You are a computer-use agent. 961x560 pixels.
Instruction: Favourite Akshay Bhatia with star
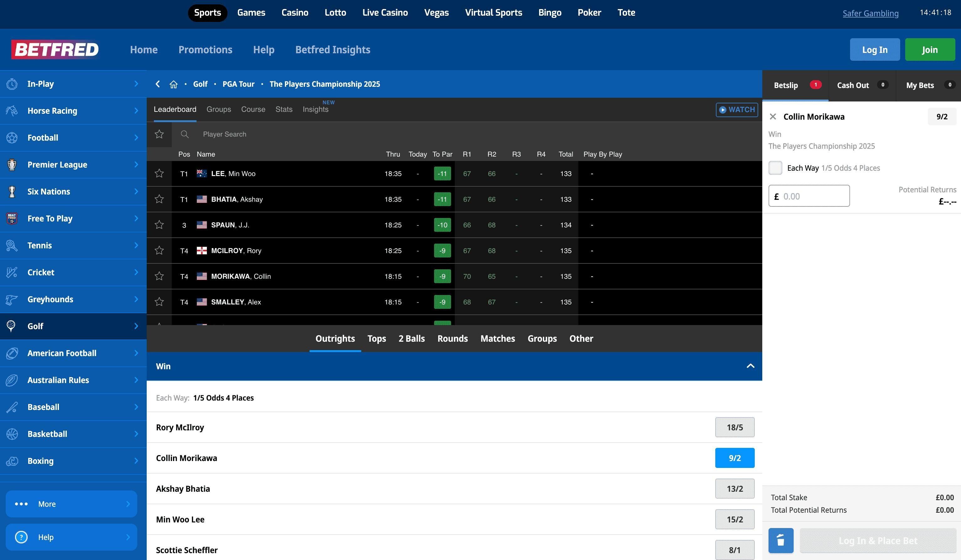tap(159, 199)
